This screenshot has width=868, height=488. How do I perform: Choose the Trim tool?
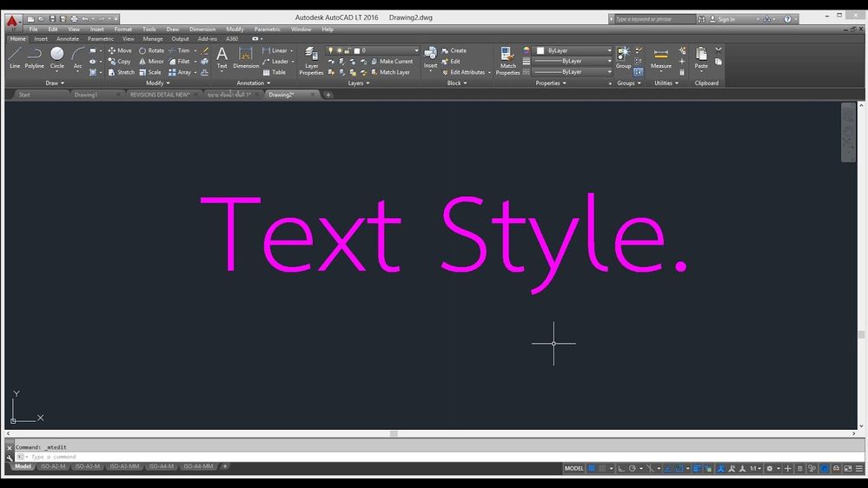pyautogui.click(x=179, y=50)
